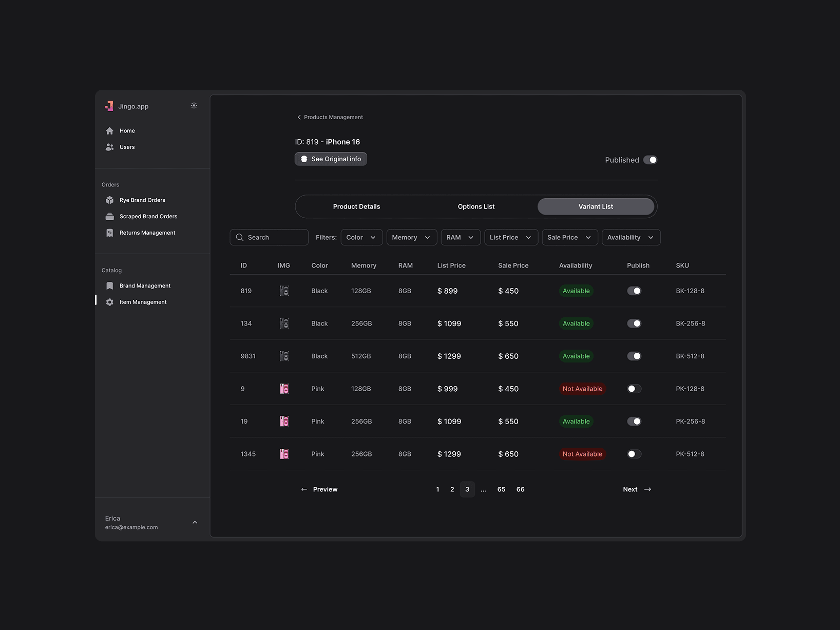840x630 pixels.
Task: Open the Users people icon
Action: [109, 147]
